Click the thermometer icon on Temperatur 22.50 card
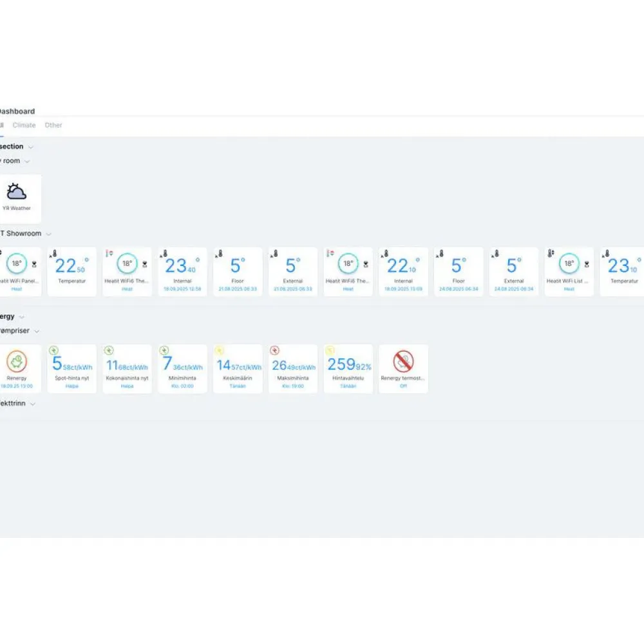Image resolution: width=644 pixels, height=644 pixels. tap(53, 254)
